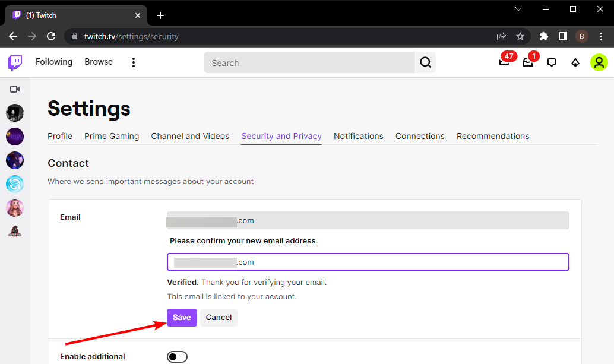Bookmark this page with the star icon
This screenshot has height=364, width=614.
point(520,36)
